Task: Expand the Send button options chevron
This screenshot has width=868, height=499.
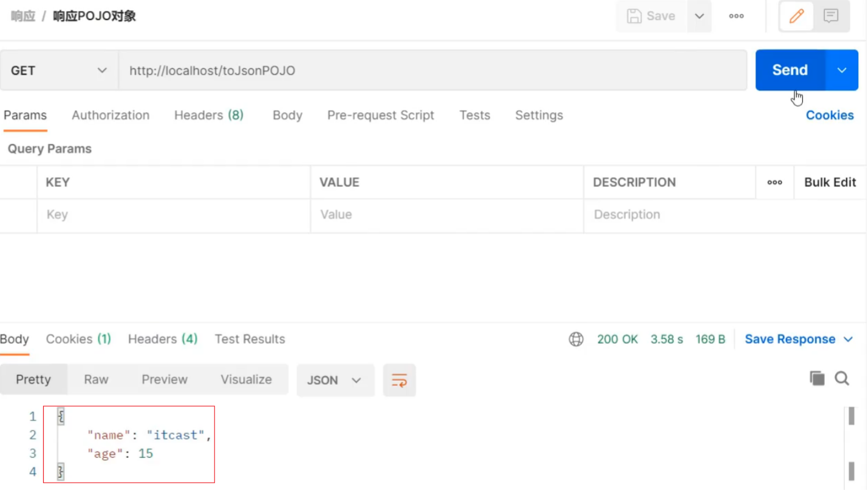Action: coord(842,70)
